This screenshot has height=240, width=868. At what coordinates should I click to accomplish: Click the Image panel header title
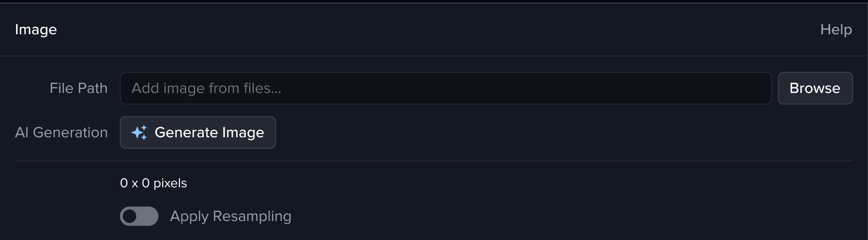(36, 30)
